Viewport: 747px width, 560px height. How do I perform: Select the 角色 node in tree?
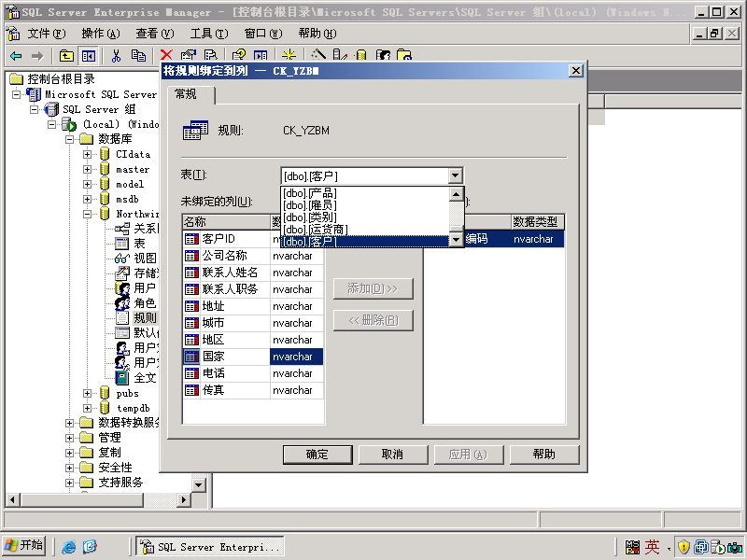coord(145,302)
